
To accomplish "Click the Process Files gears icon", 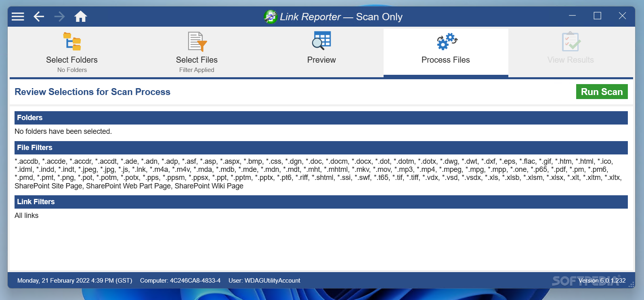I will pos(447,41).
